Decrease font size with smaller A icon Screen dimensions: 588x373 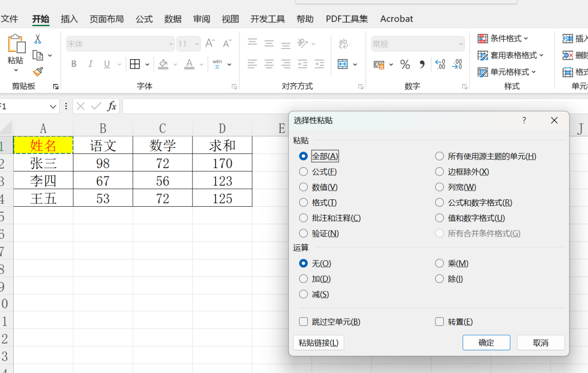click(227, 44)
